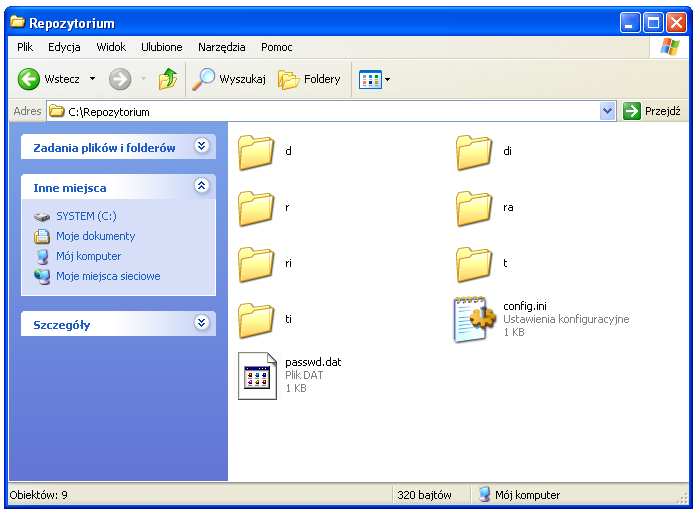Minimize the Repozytorium window
This screenshot has width=700, height=515.
[x=630, y=22]
